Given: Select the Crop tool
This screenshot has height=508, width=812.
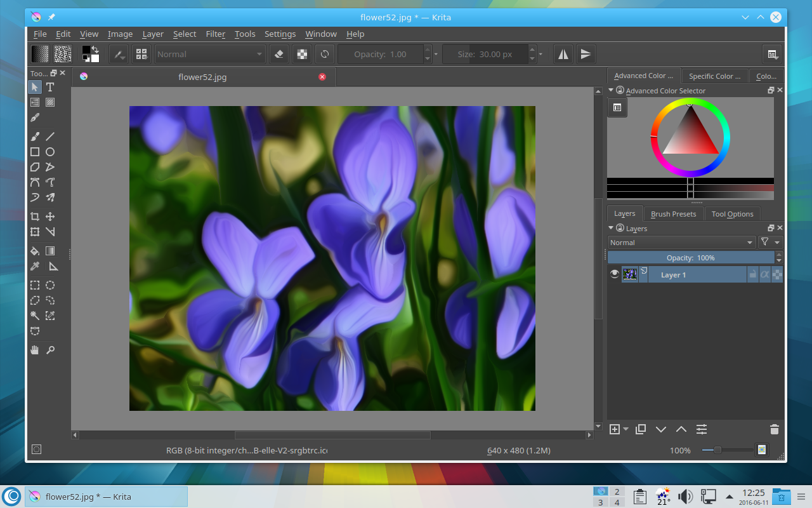Looking at the screenshot, I should click(x=35, y=217).
